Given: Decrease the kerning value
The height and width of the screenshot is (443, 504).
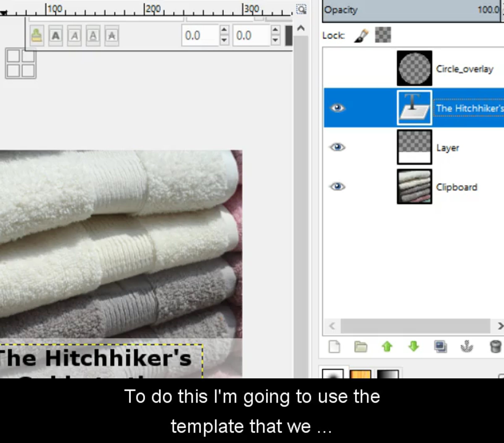Looking at the screenshot, I should (275, 40).
